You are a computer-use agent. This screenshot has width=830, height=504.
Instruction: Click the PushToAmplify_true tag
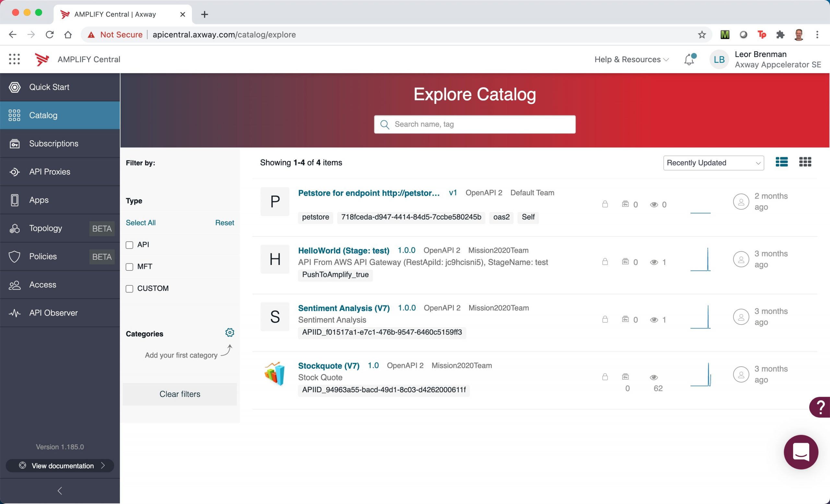click(x=335, y=275)
